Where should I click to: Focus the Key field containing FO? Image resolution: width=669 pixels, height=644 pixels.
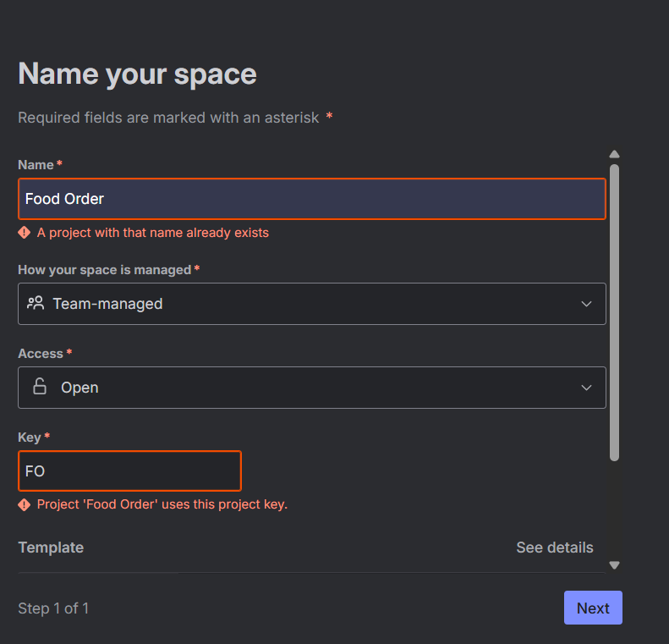[x=129, y=471]
